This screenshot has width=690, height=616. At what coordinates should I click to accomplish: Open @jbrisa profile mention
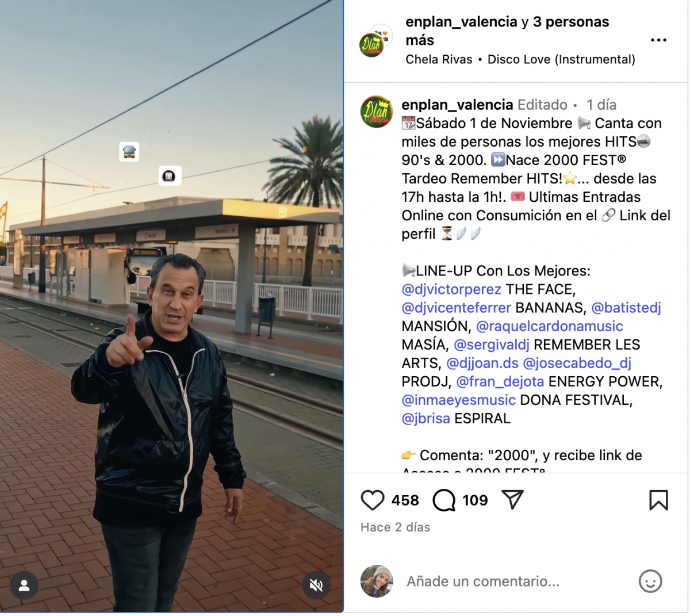426,418
